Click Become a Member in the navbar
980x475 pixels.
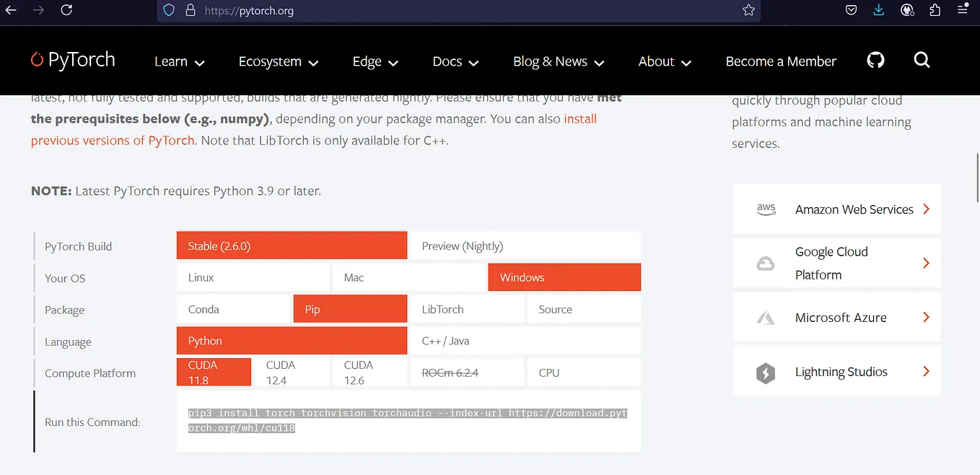click(x=780, y=61)
